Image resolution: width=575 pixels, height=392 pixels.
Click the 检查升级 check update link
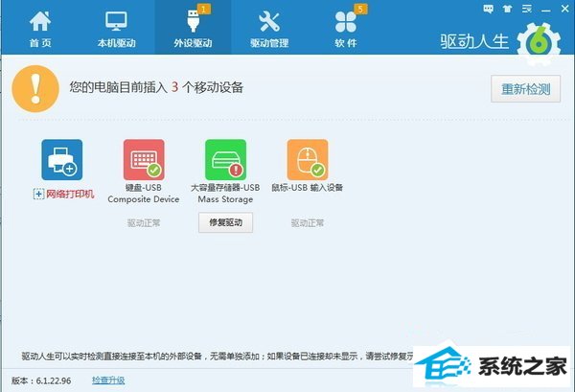point(108,380)
